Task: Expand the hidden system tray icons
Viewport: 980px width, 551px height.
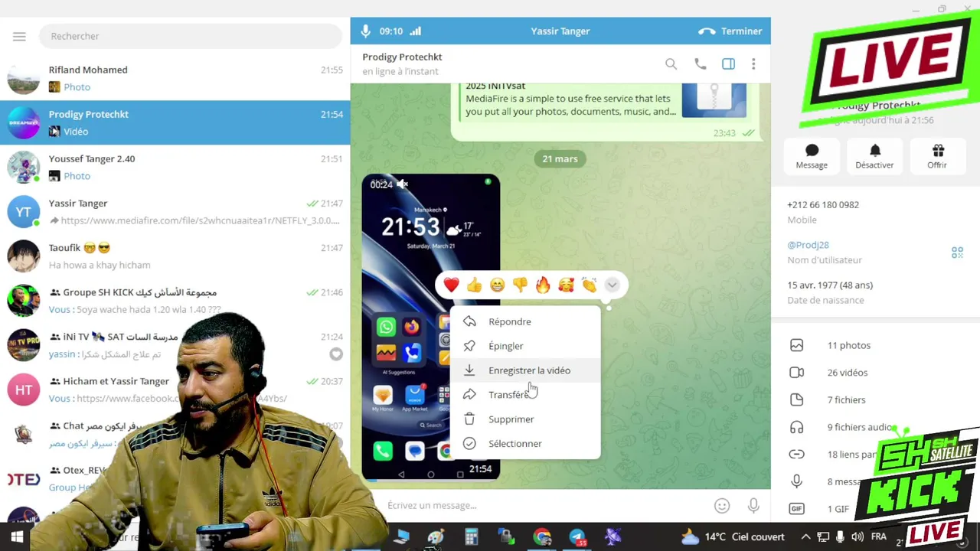Action: [x=805, y=537]
